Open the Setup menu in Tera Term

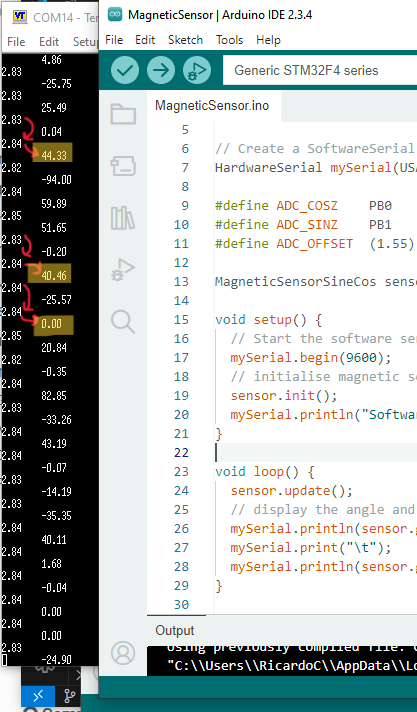click(85, 42)
